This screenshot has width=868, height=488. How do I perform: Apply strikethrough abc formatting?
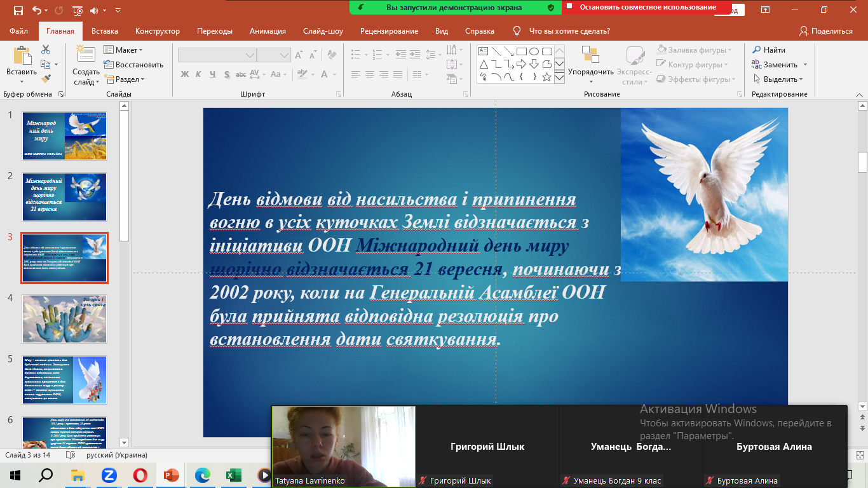click(x=242, y=74)
